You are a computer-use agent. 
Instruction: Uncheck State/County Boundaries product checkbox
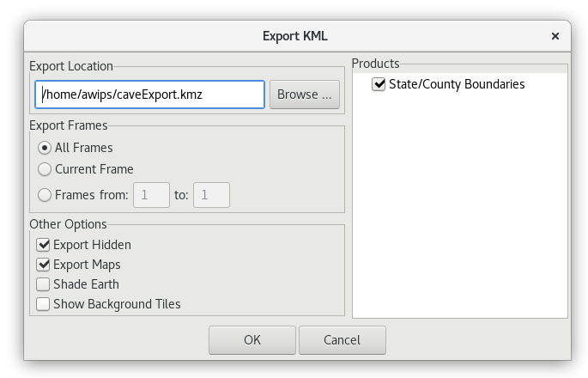click(x=379, y=84)
